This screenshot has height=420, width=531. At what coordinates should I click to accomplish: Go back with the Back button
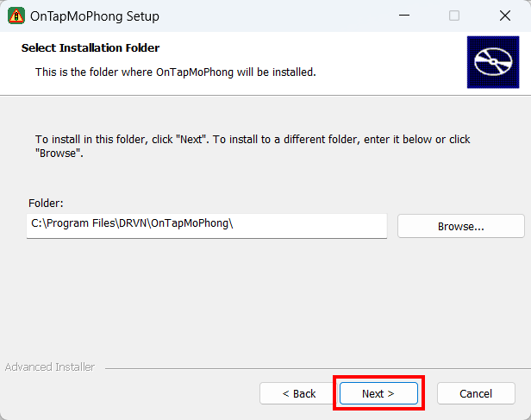click(299, 393)
